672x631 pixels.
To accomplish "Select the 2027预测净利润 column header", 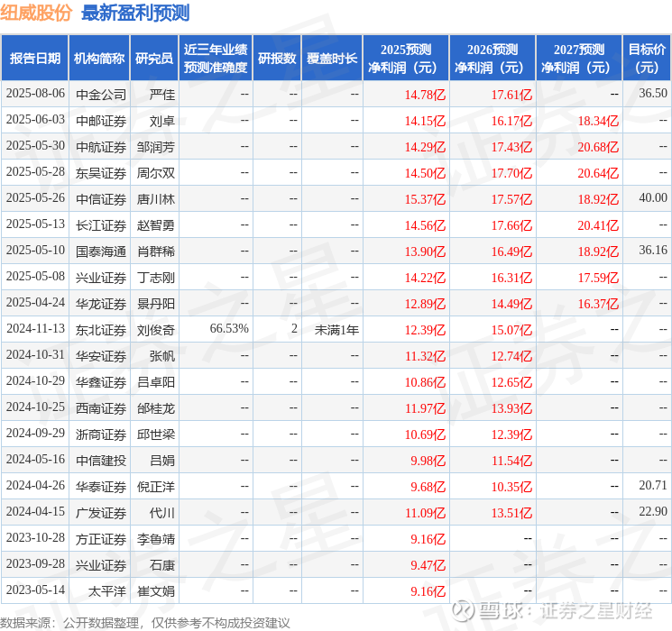I will click(x=579, y=59).
